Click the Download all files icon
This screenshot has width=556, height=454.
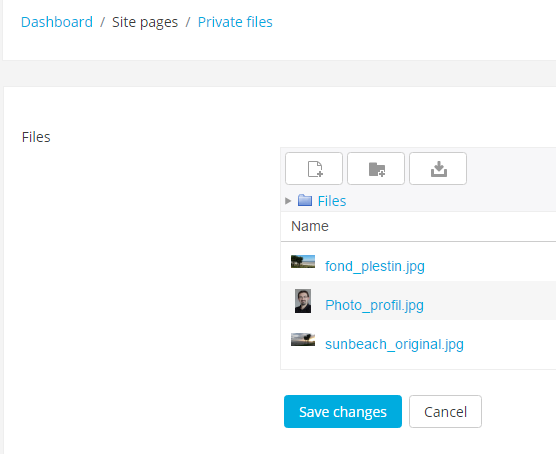click(438, 168)
